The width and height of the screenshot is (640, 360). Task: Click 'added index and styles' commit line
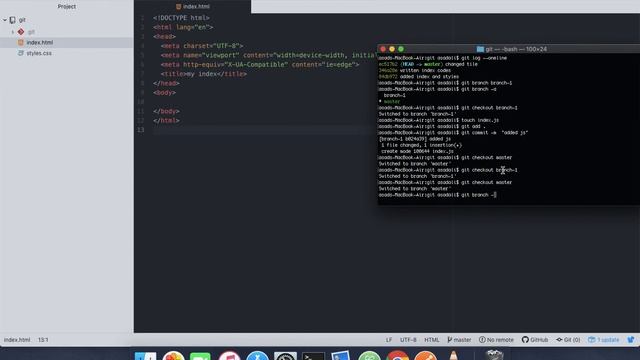tap(419, 77)
